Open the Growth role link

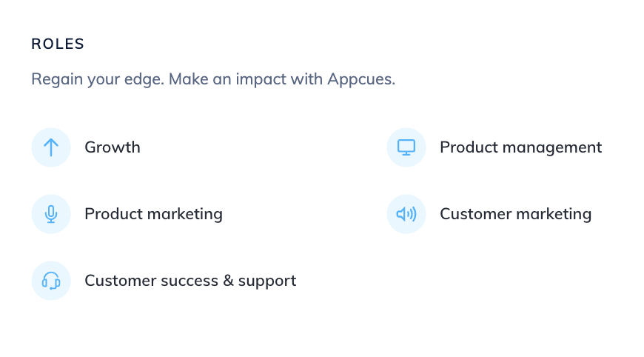pyautogui.click(x=113, y=147)
